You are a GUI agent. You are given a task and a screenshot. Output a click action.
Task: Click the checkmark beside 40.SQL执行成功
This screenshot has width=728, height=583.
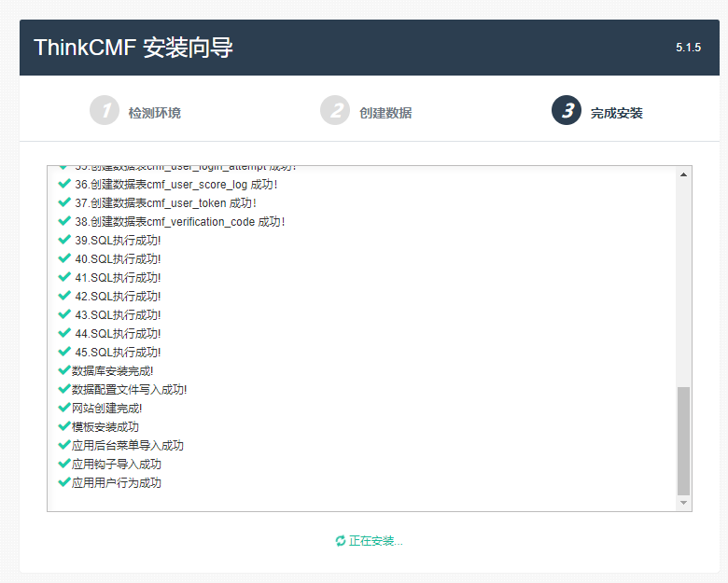(x=64, y=258)
